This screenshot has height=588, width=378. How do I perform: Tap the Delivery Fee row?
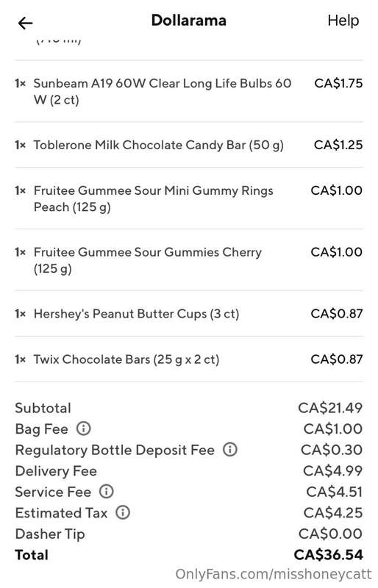pos(189,471)
